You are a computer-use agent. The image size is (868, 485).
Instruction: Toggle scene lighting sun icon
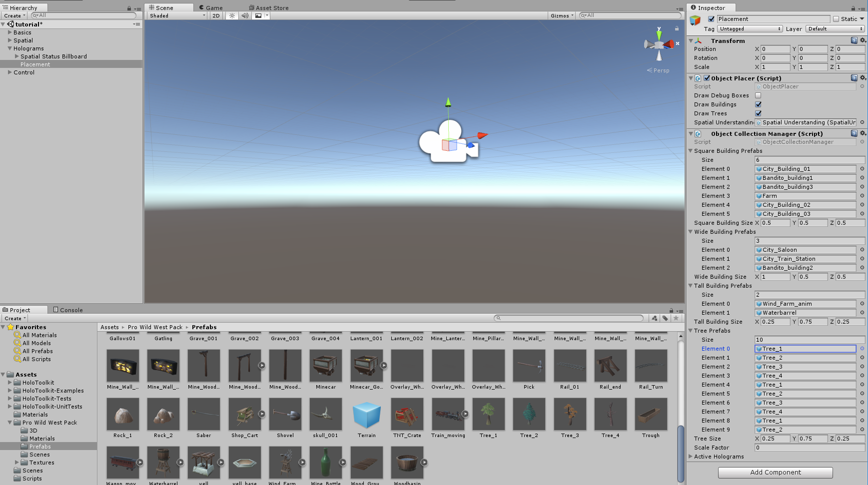(x=232, y=15)
